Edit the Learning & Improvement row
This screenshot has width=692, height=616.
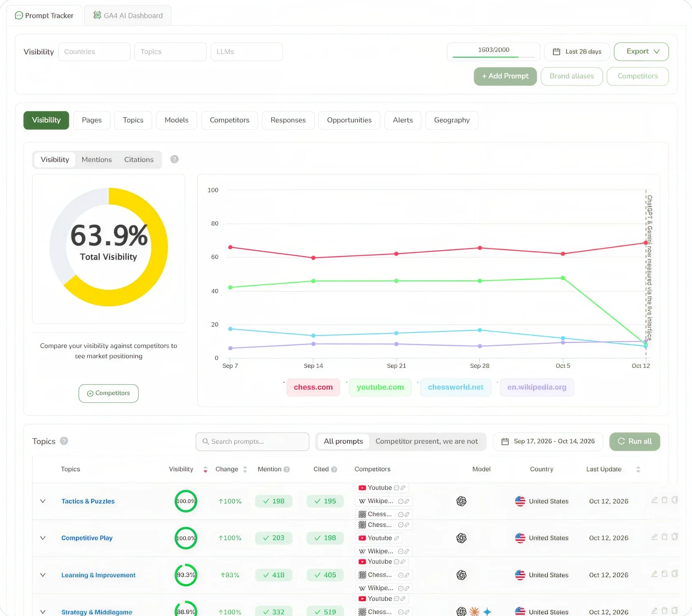654,574
